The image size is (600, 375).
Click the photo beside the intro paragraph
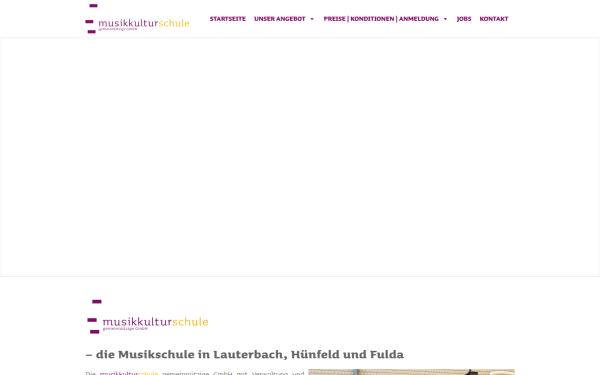tap(411, 372)
